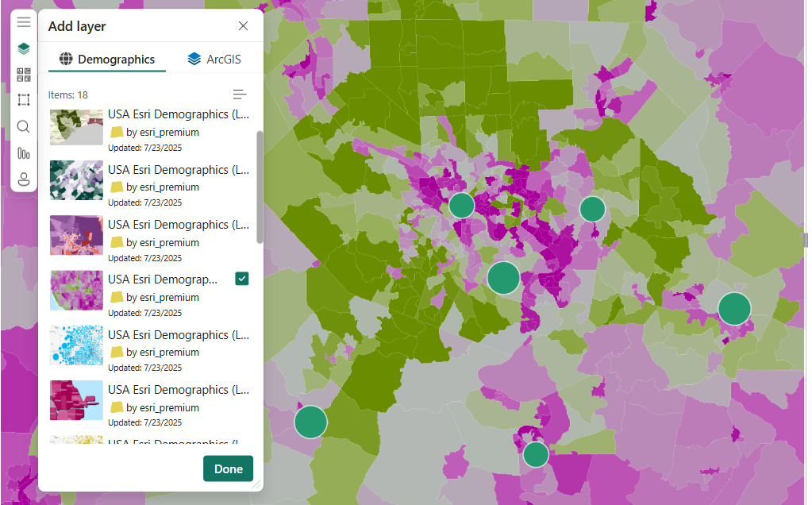Open the user account icon
Screen dimensions: 812x505
click(23, 179)
